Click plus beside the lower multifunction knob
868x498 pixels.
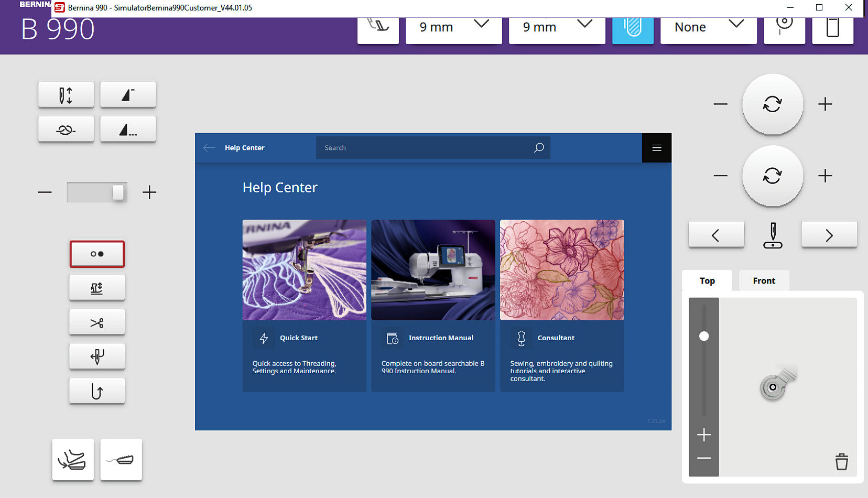click(825, 176)
